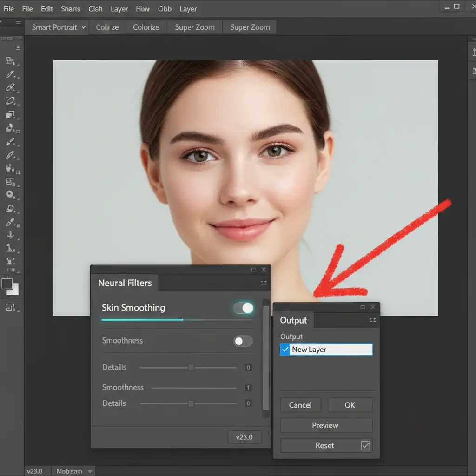Turn on the Smoothness toggle switch

[243, 341]
